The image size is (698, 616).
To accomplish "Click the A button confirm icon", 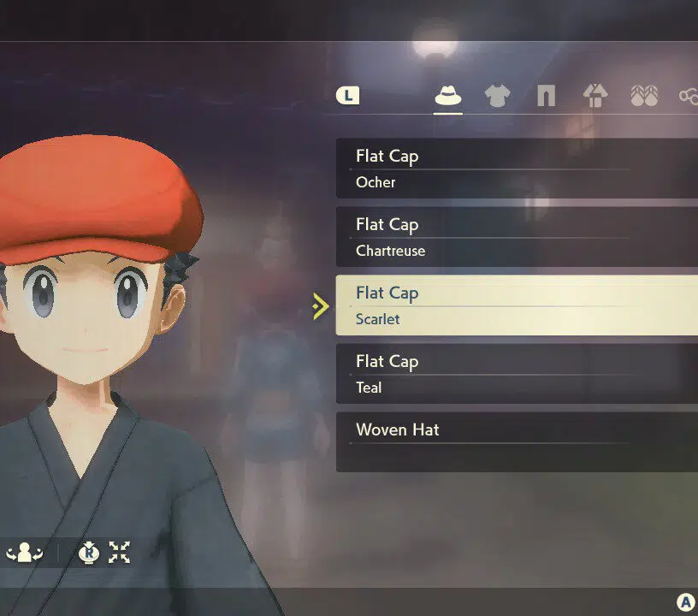I will pyautogui.click(x=686, y=602).
